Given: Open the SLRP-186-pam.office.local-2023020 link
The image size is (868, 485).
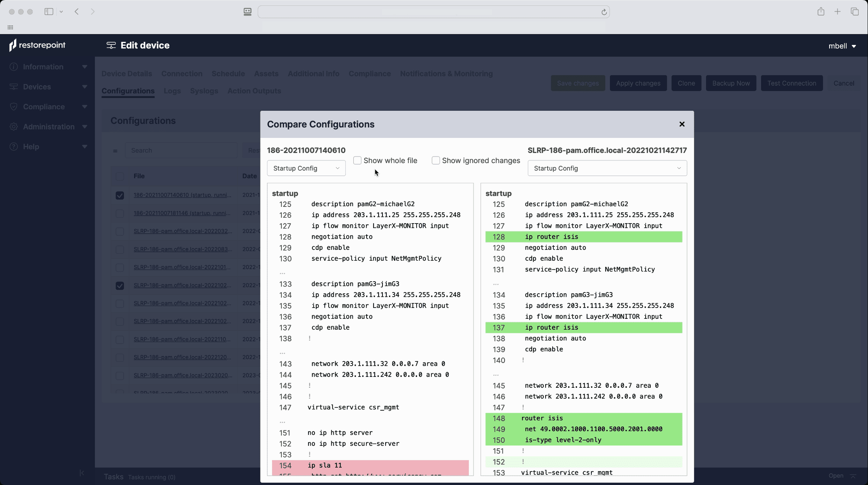Looking at the screenshot, I should [x=182, y=375].
